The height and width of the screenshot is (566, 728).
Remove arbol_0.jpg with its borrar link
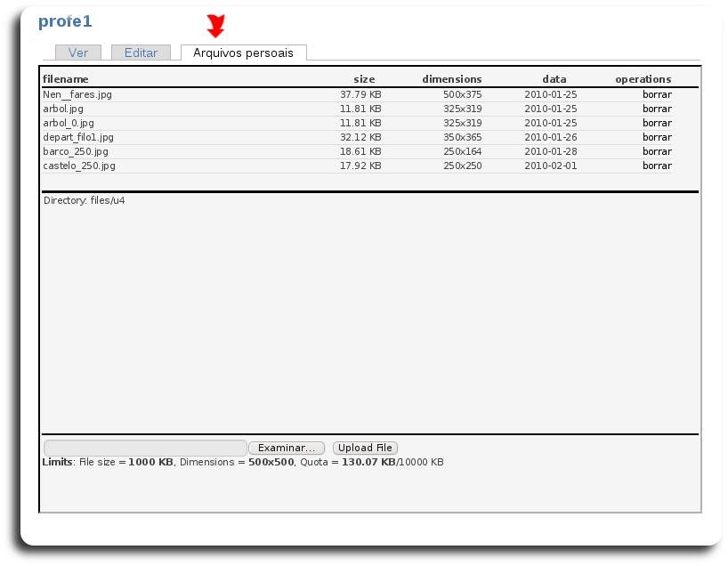pos(657,123)
